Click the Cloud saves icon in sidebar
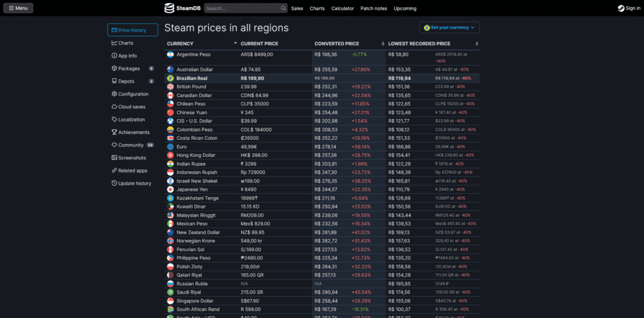 pyautogui.click(x=114, y=106)
